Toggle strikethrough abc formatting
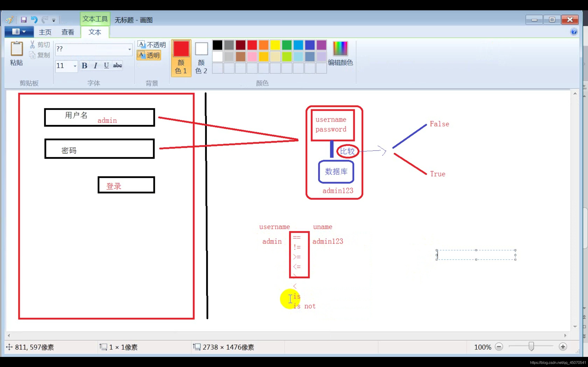 coord(117,66)
